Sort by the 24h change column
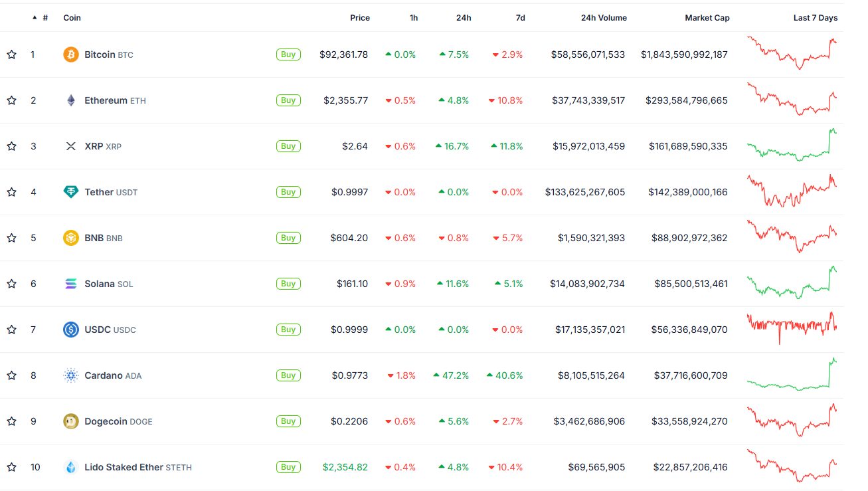Viewport: 868px width, 491px height. point(464,18)
